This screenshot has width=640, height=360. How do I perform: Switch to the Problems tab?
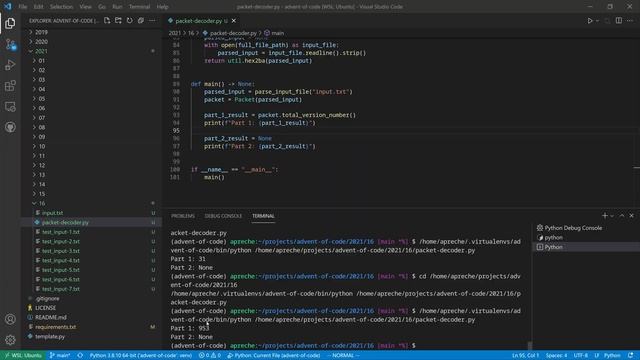pyautogui.click(x=183, y=216)
